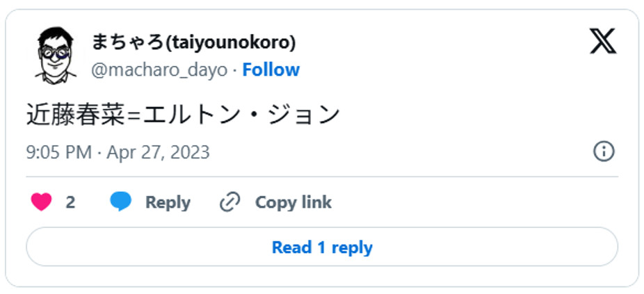Follow the @macharo_dayo account

click(271, 70)
